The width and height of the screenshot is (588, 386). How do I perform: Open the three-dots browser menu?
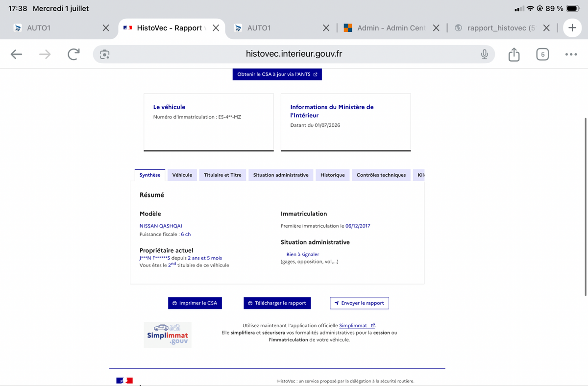571,54
